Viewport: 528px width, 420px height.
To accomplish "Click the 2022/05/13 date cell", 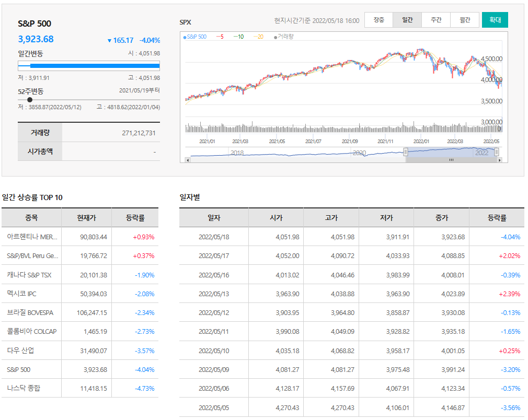I will pos(214,294).
